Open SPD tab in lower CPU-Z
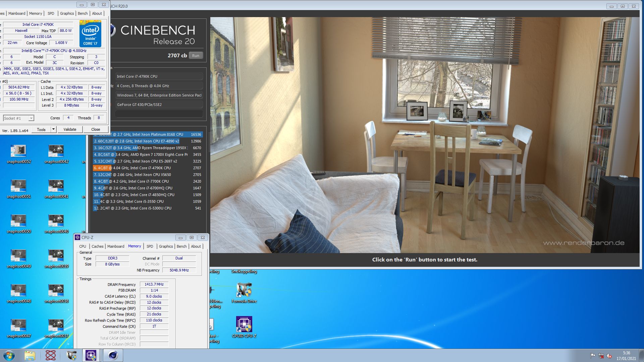This screenshot has width=644, height=362. tap(150, 246)
